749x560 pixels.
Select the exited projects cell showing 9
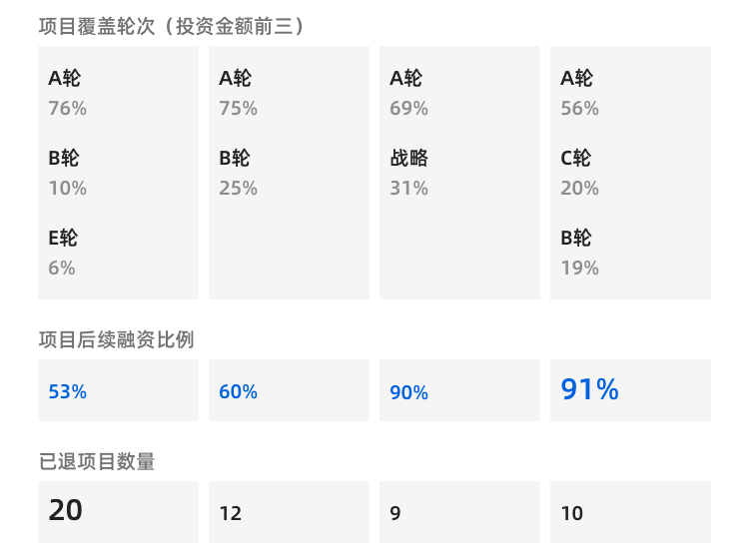[395, 513]
